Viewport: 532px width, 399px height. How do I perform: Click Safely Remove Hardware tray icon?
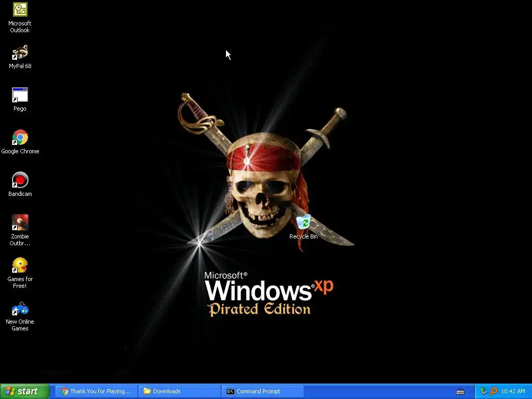coord(484,391)
